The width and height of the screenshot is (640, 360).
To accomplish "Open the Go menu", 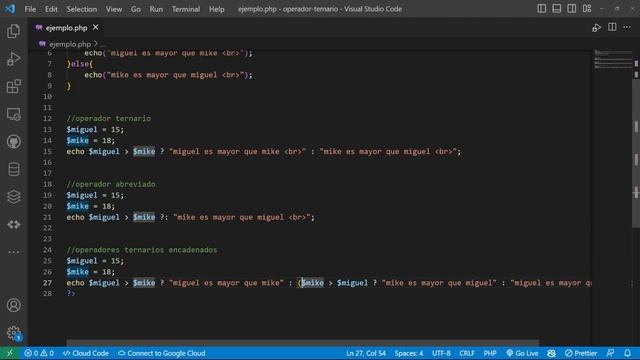I will tap(136, 9).
